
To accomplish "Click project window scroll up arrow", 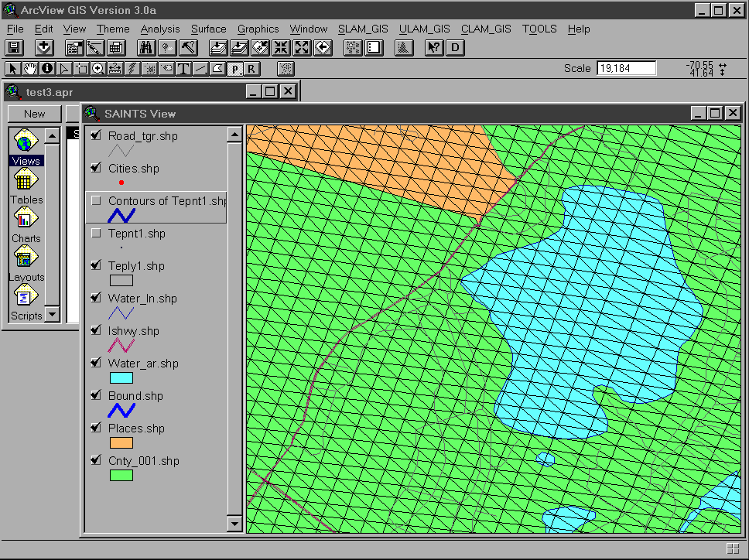I will (x=52, y=136).
